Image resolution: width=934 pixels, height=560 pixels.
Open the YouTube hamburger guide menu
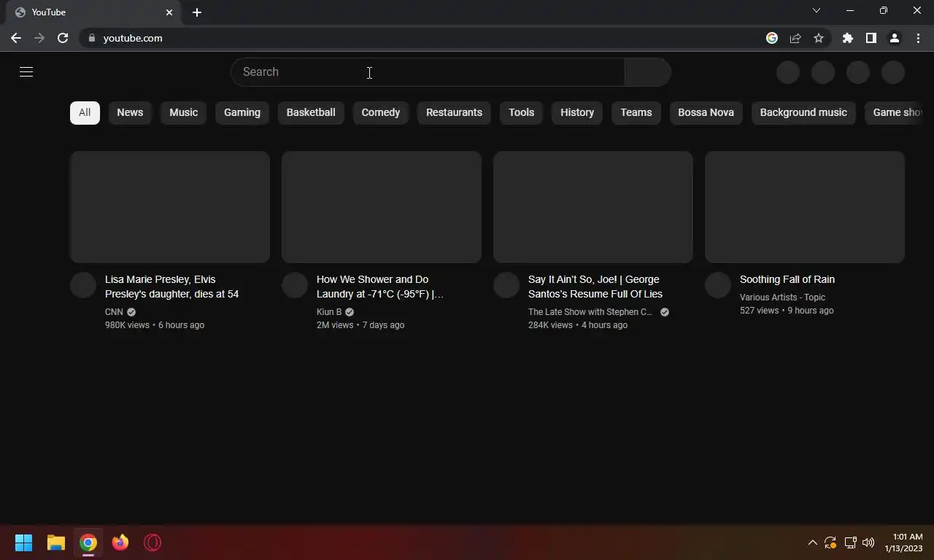(x=26, y=71)
